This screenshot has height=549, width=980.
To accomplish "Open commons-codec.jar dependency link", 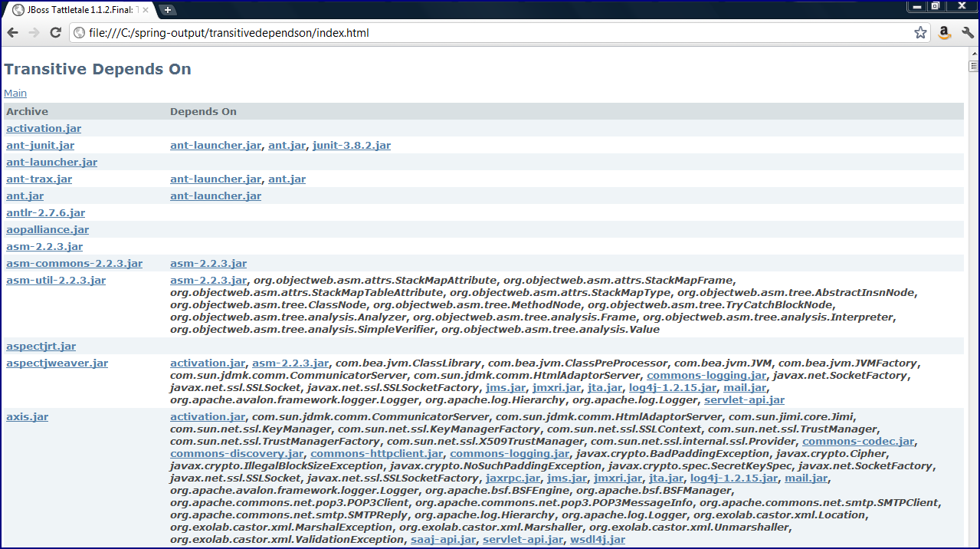I will [858, 441].
